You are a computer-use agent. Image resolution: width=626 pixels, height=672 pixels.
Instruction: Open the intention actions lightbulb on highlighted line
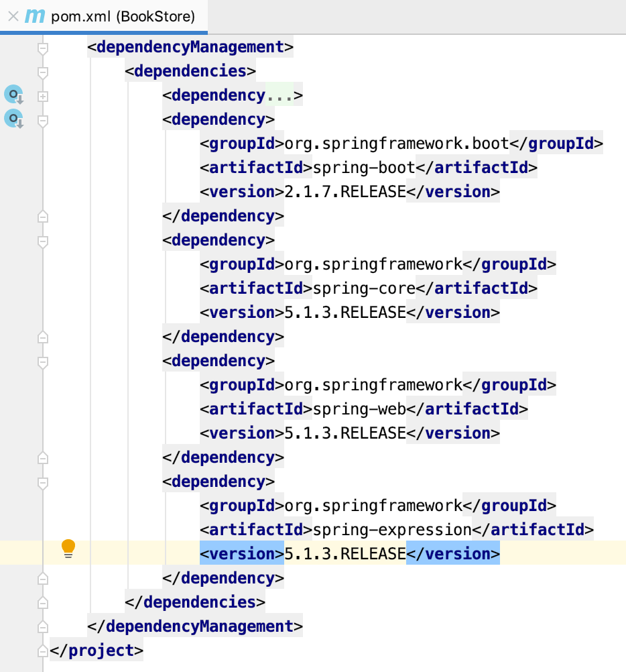(x=67, y=548)
